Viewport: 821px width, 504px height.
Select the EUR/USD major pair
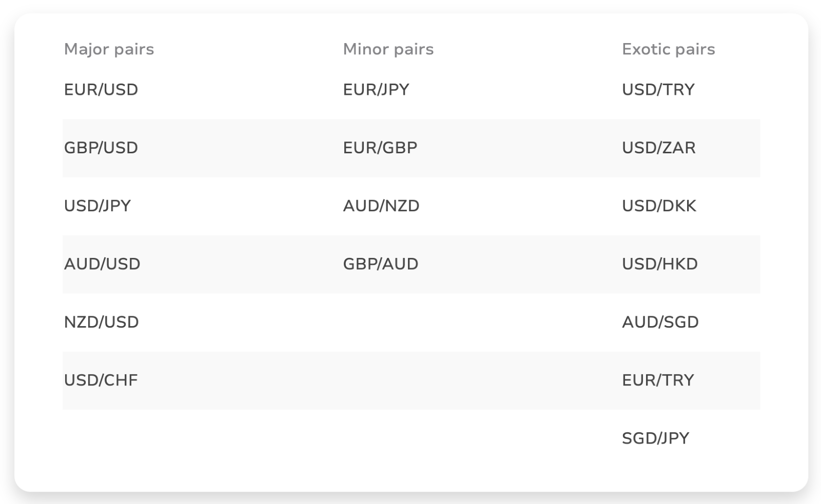click(x=101, y=90)
